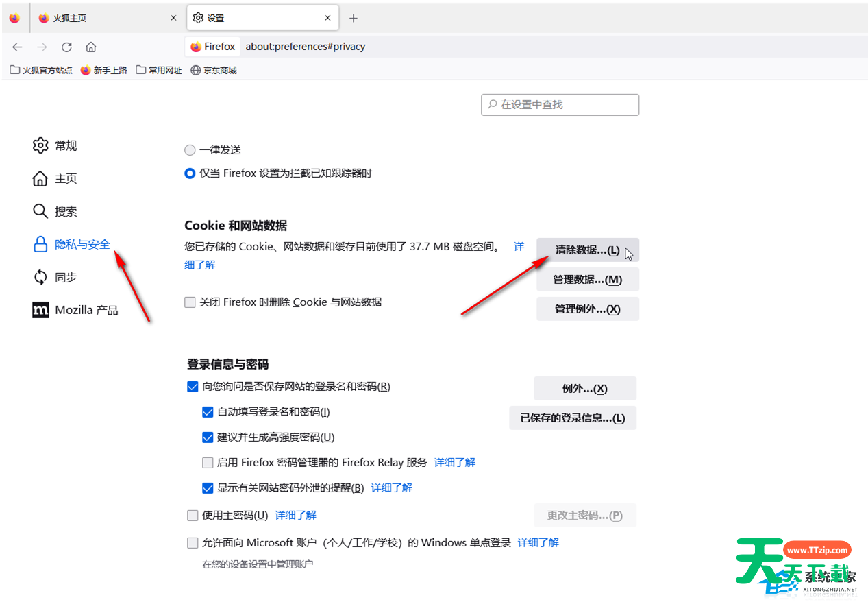Screen dimensions: 868x602
Task: Open 已保存的登录信息 button
Action: click(x=573, y=418)
